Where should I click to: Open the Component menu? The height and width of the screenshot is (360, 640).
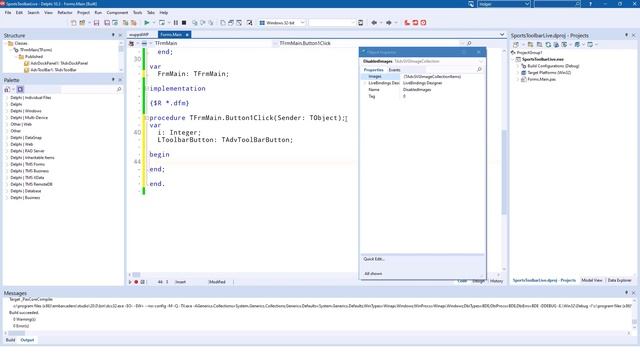[x=117, y=13]
